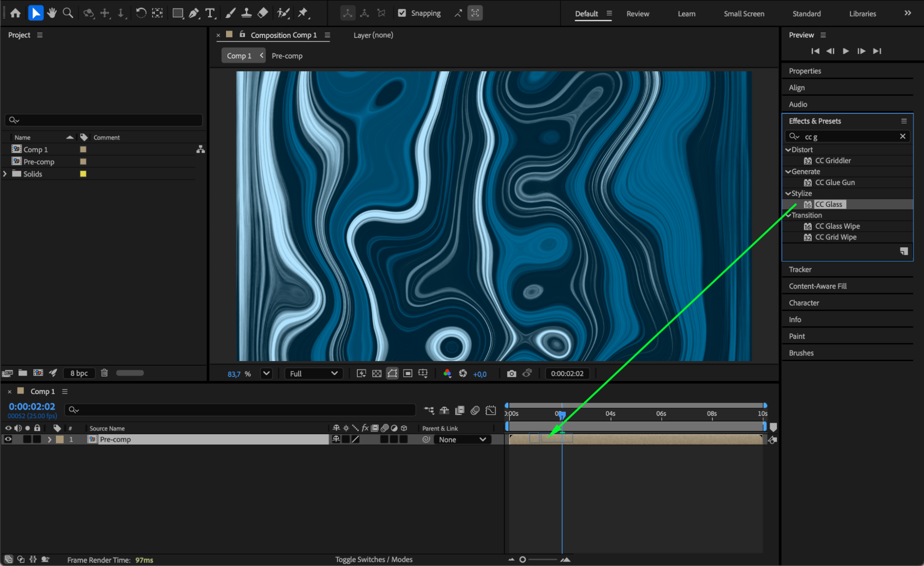Select the Rotation tool

pos(141,13)
